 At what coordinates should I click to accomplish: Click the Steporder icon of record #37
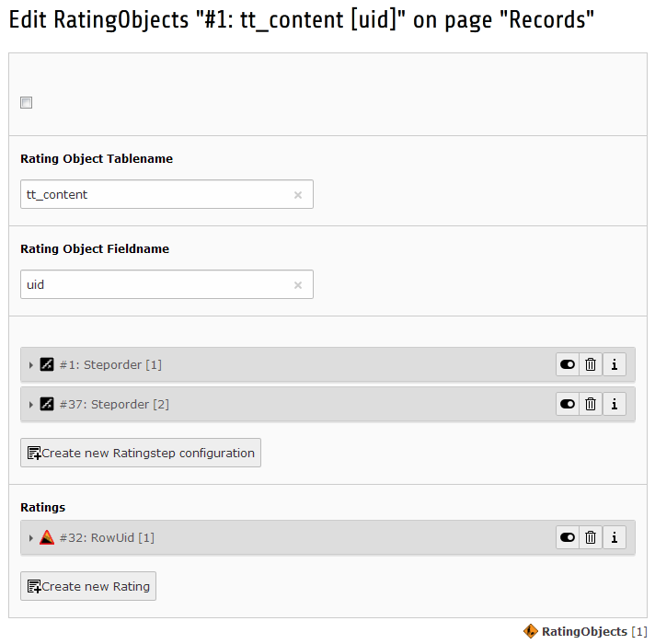47,404
